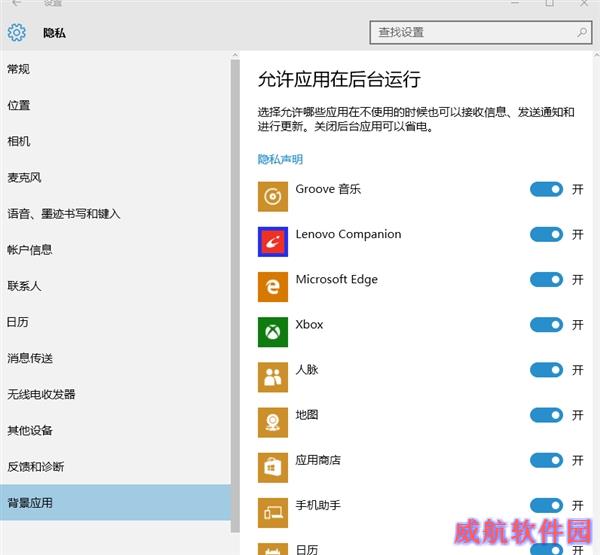Viewport: 600px width, 555px height.
Task: Disable 应用商店 background running
Action: click(x=546, y=460)
